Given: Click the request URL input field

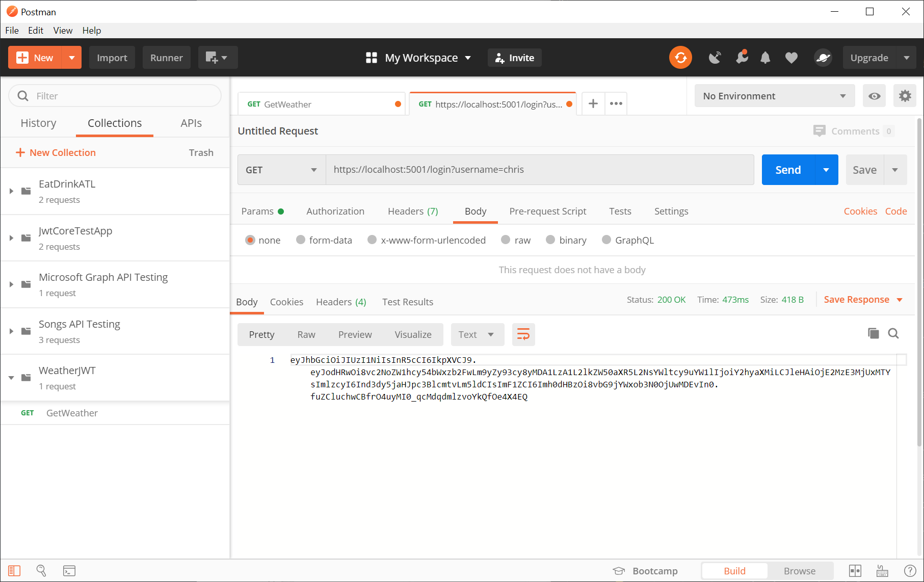Looking at the screenshot, I should click(539, 170).
